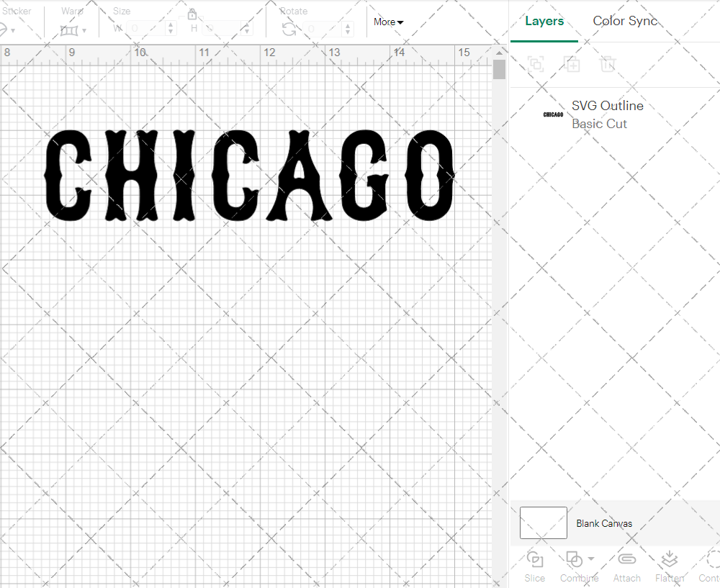Expand the Combine dropdown
This screenshot has width=720, height=588.
(x=591, y=558)
